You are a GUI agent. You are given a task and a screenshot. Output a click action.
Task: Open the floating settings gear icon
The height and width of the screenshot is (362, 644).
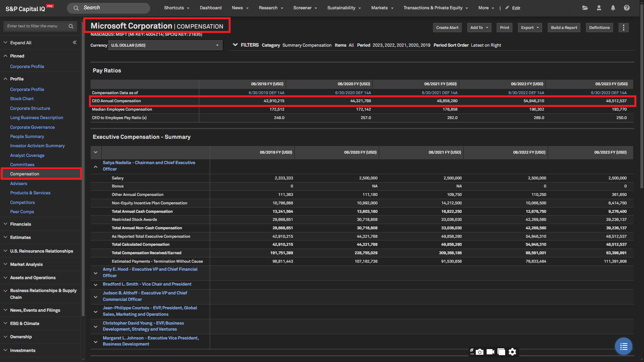(512, 352)
